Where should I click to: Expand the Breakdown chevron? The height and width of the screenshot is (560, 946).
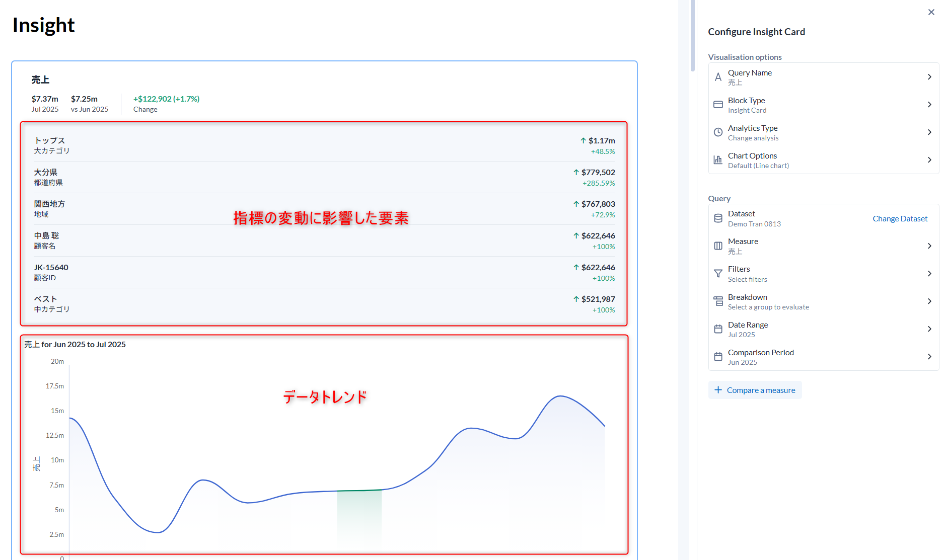929,301
